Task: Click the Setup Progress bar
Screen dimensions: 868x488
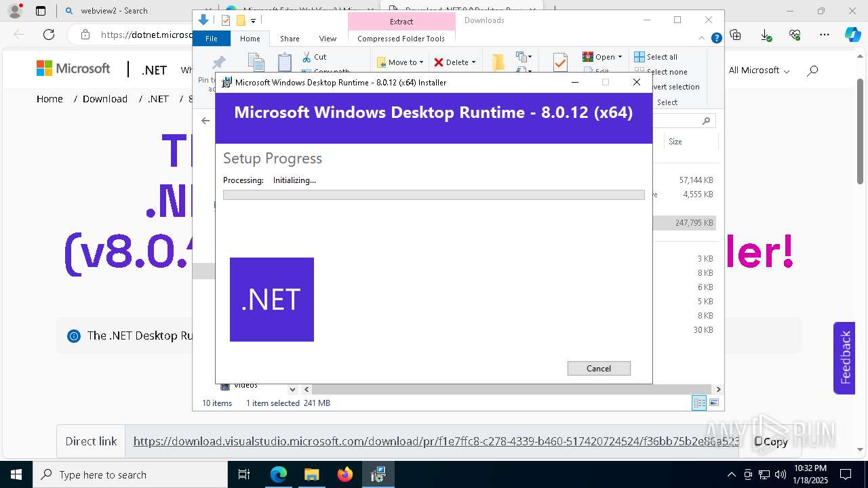Action: point(434,195)
